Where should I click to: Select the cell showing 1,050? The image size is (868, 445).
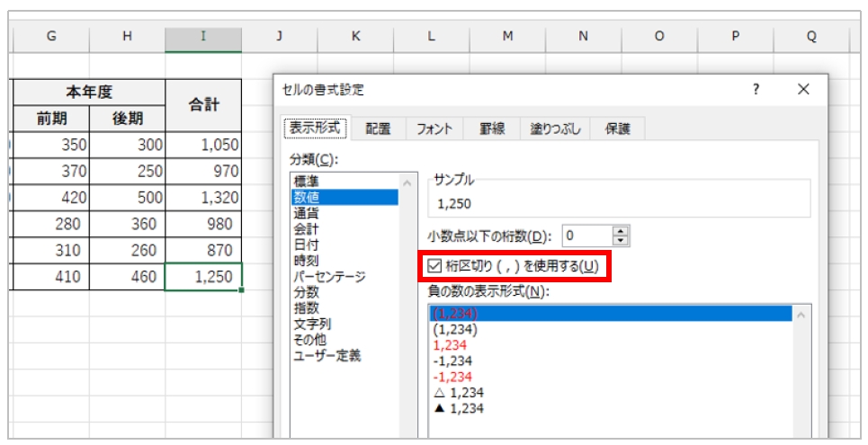(203, 145)
